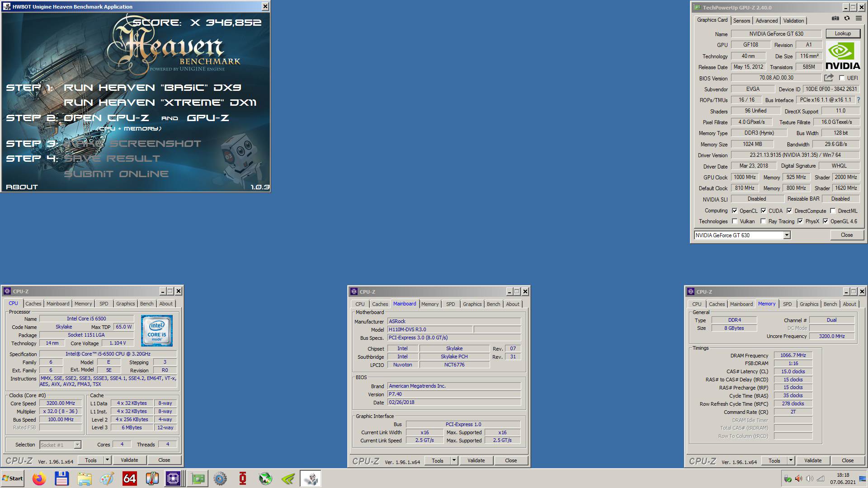The width and height of the screenshot is (868, 488).
Task: Open the file explorer taskbar icon
Action: coord(84,479)
